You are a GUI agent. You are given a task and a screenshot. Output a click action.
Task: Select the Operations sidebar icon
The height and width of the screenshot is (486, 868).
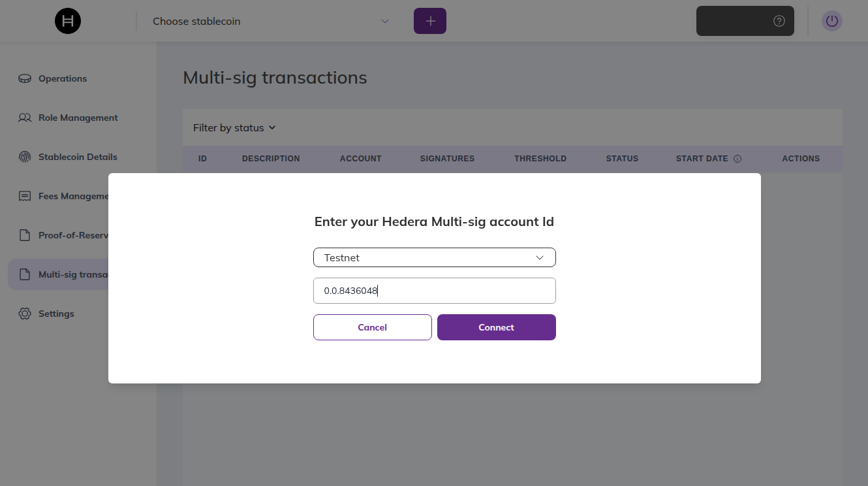(x=24, y=78)
